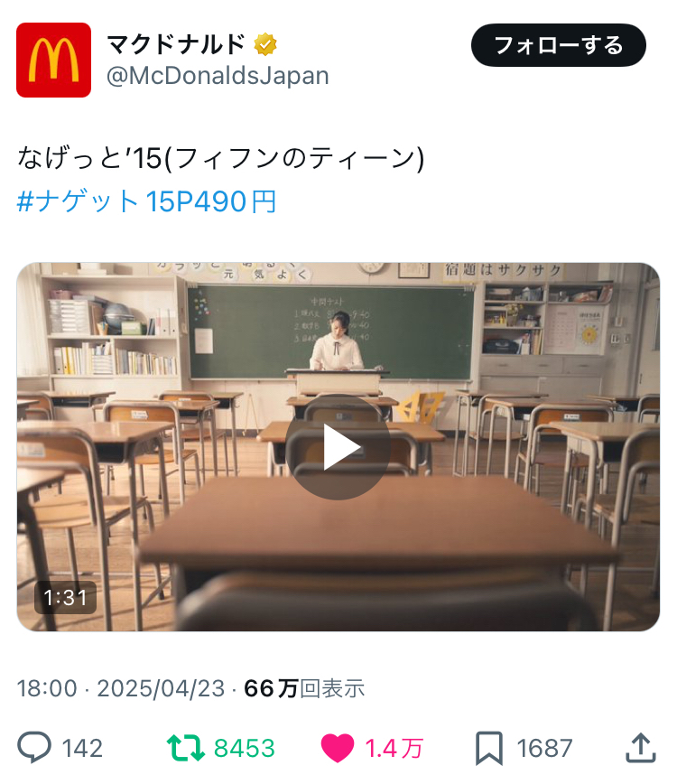Click the gold verified badge icon

265,44
